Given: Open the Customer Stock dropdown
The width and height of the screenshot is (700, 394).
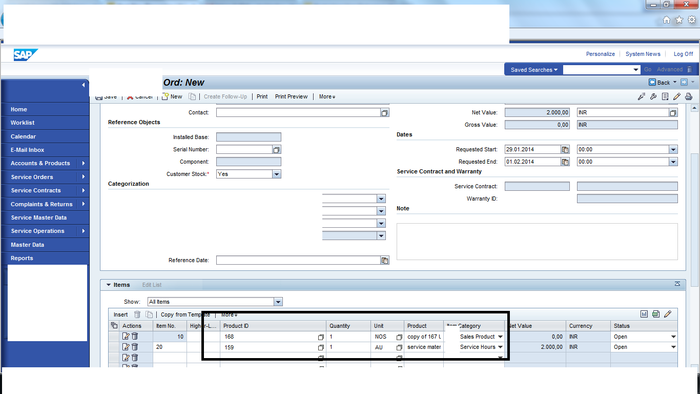Looking at the screenshot, I should (x=277, y=174).
